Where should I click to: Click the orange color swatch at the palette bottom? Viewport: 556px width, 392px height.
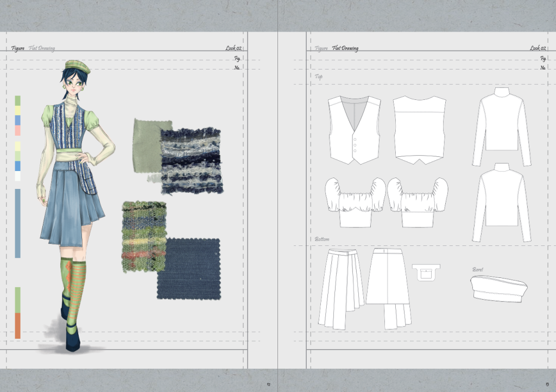(17, 325)
